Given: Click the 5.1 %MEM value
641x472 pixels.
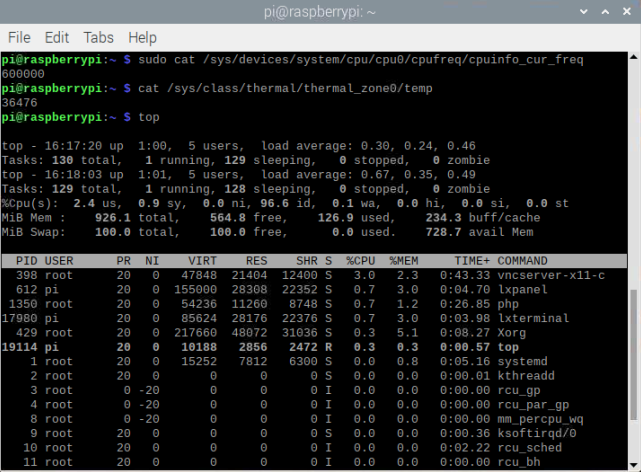Looking at the screenshot, I should pyautogui.click(x=407, y=333).
